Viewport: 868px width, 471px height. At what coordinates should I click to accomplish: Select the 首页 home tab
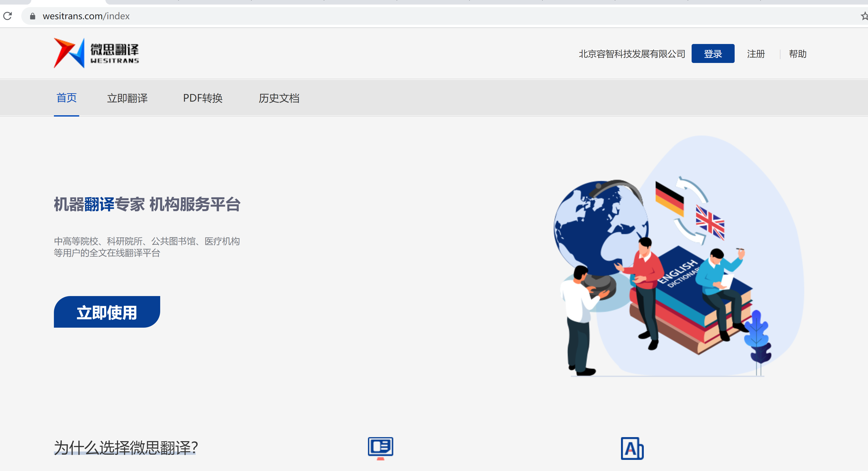66,98
